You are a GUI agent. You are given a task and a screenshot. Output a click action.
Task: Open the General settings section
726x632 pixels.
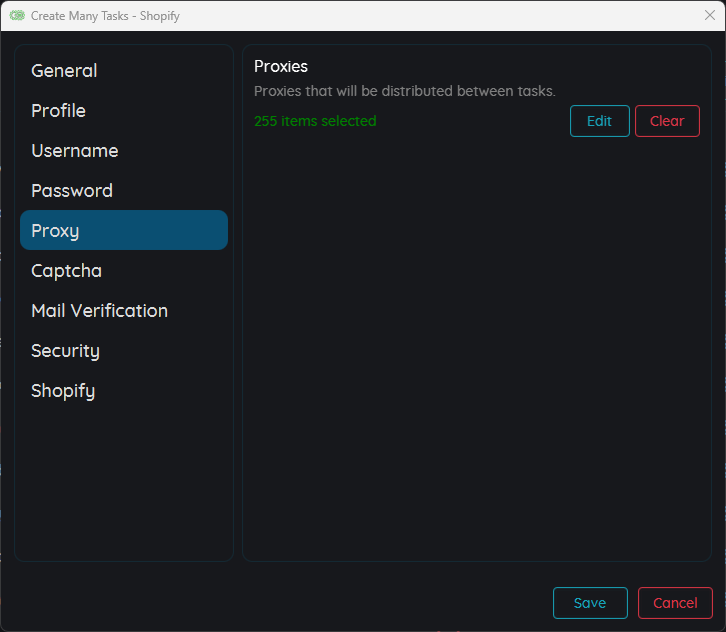click(x=64, y=71)
